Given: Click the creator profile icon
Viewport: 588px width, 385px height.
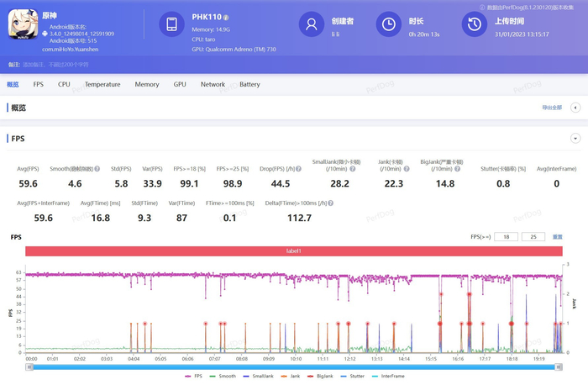Looking at the screenshot, I should coord(312,25).
